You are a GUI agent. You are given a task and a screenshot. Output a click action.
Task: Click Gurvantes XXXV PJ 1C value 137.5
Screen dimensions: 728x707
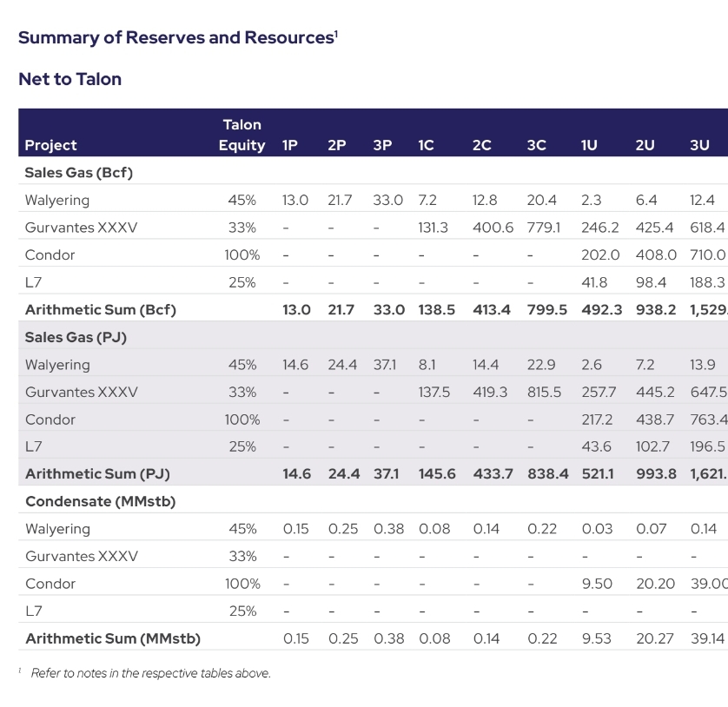click(433, 393)
